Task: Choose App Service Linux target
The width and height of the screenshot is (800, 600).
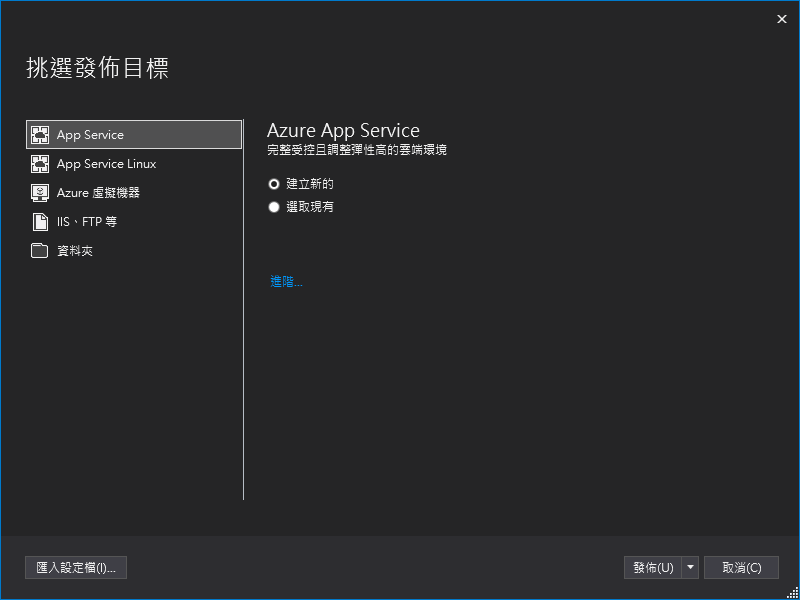Action: tap(134, 164)
